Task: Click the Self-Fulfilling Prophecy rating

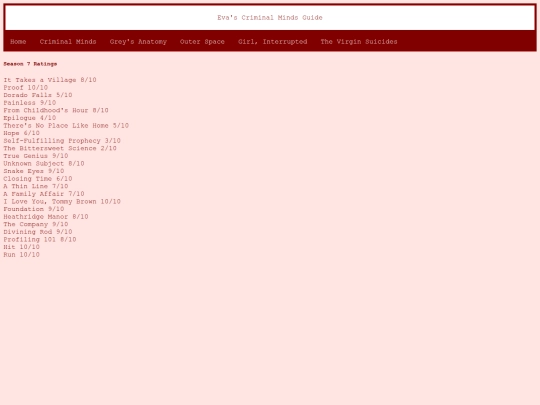Action: click(x=62, y=141)
